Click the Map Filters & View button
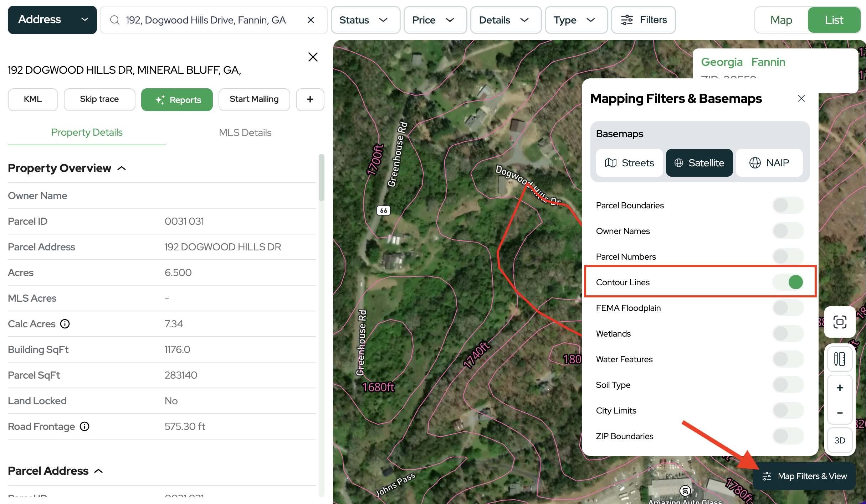This screenshot has width=866, height=504. [x=804, y=476]
